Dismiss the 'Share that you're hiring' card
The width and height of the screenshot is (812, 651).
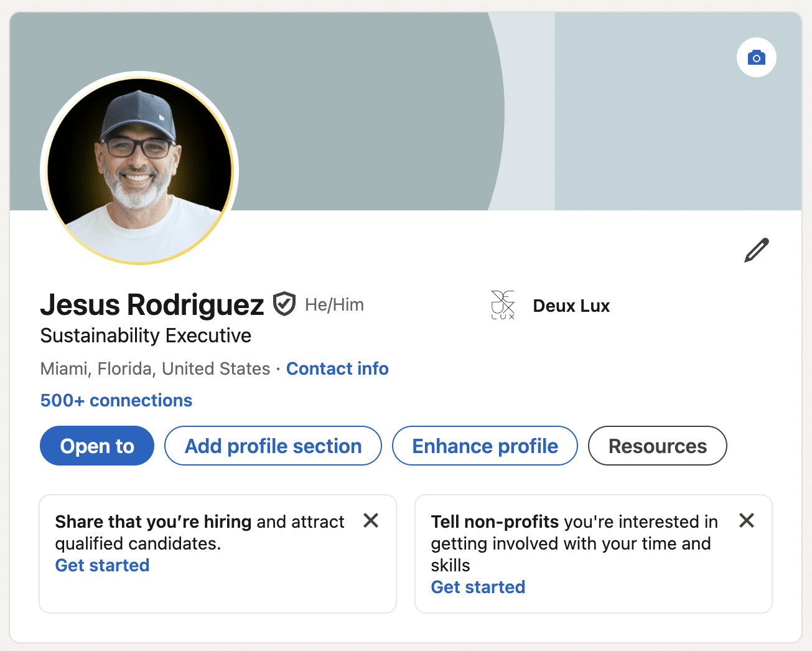[371, 520]
